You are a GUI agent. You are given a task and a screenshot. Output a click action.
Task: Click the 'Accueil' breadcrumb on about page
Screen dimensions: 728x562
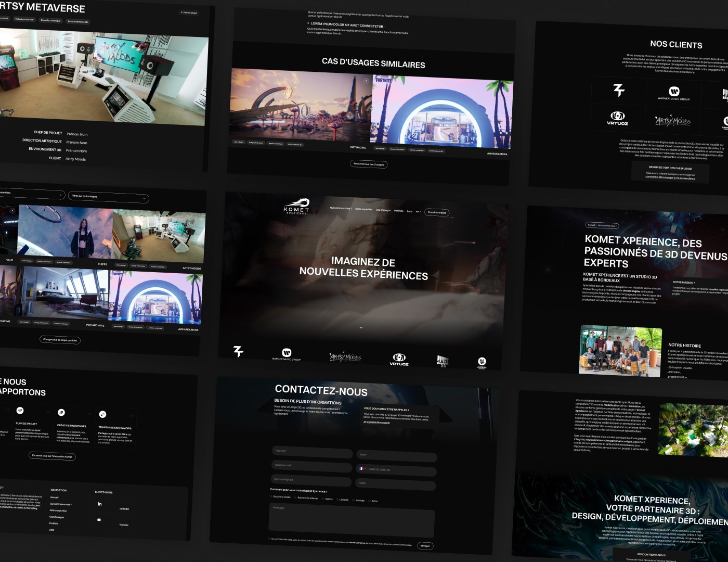(591, 225)
